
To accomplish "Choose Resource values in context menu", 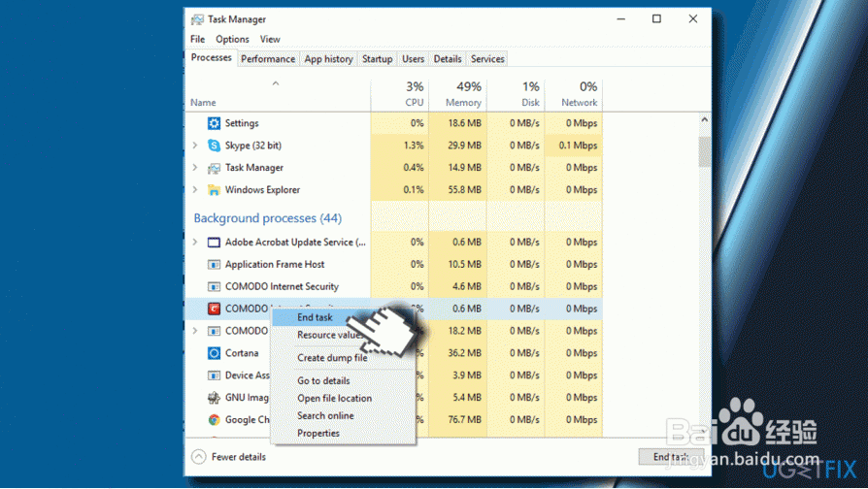I will point(330,336).
